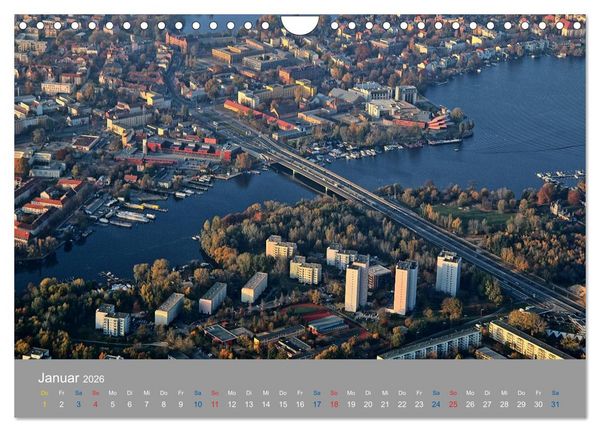This screenshot has height=432, width=600.
Task: Click the 'Sa' weekday label above 17
Action: (x=317, y=393)
